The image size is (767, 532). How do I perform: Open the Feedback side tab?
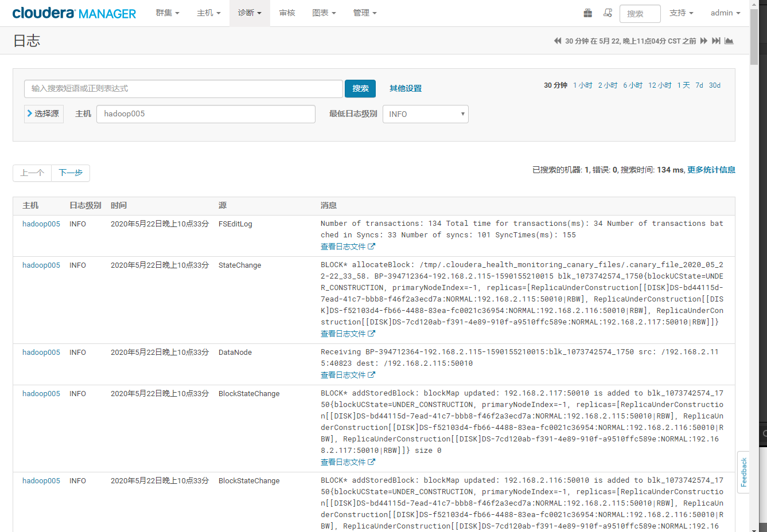tap(743, 472)
